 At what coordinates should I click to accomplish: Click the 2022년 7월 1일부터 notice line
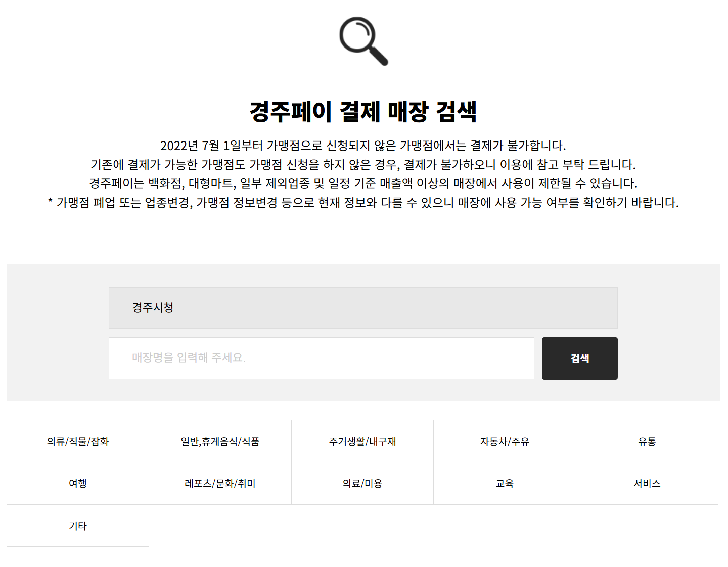[363, 146]
